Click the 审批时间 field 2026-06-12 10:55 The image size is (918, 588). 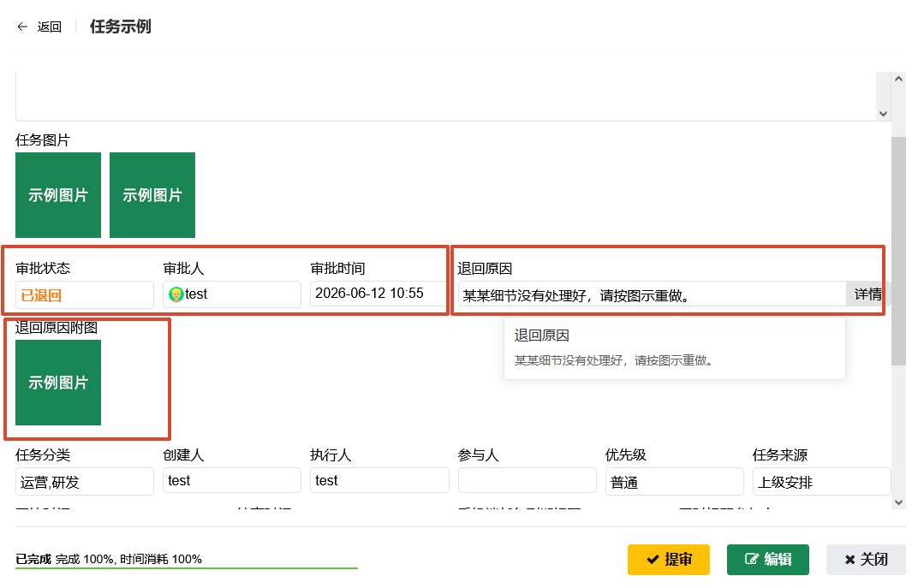[378, 294]
